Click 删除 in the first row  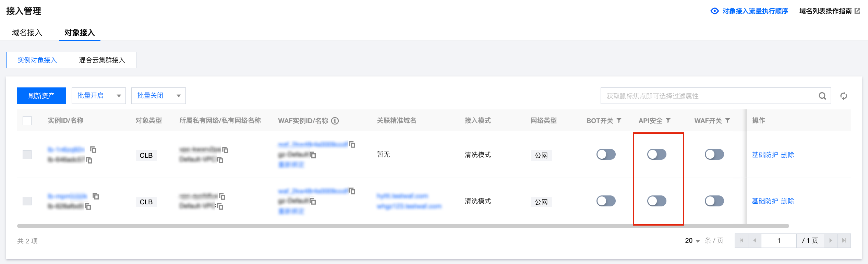(x=787, y=155)
